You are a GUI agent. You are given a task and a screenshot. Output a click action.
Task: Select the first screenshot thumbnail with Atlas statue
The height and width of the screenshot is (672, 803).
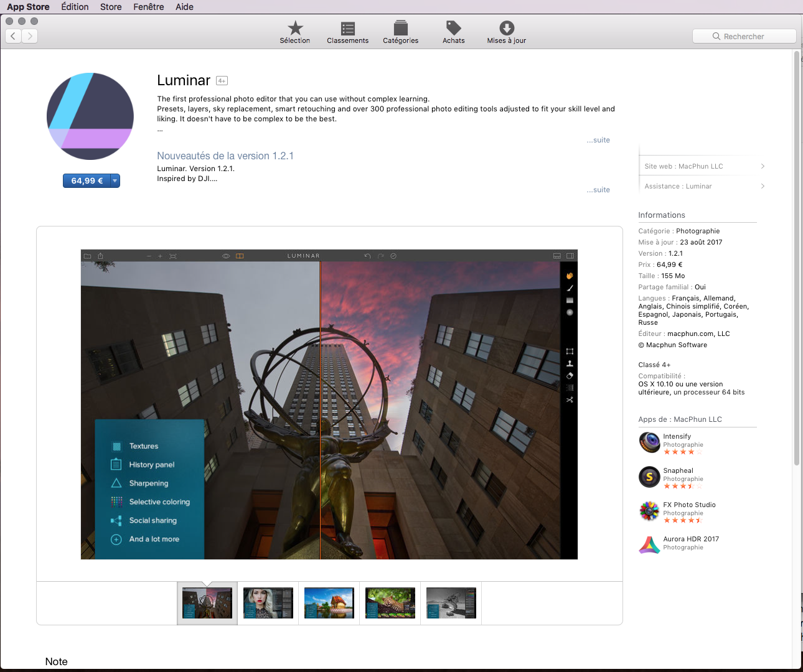(207, 603)
